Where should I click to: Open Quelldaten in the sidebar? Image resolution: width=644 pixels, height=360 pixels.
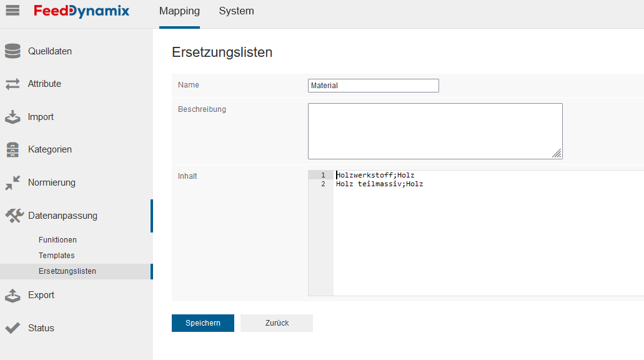point(50,51)
